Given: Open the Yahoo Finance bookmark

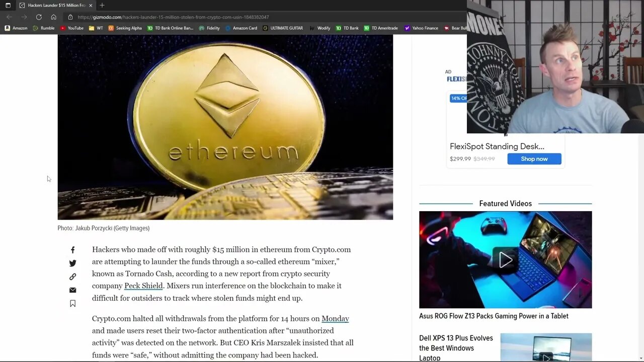Looking at the screenshot, I should pos(421,28).
